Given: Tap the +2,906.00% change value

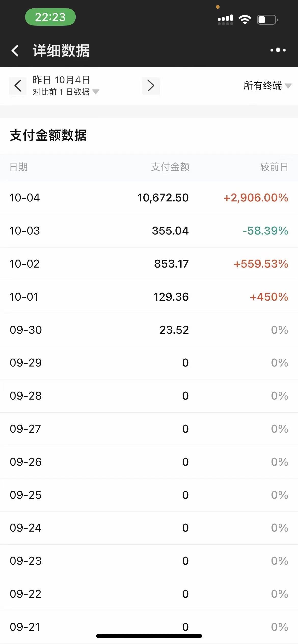Looking at the screenshot, I should point(256,198).
